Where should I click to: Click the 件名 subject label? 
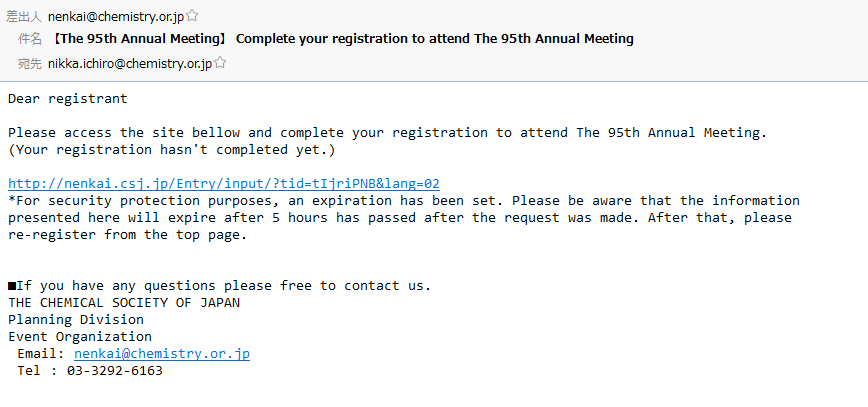[x=29, y=39]
